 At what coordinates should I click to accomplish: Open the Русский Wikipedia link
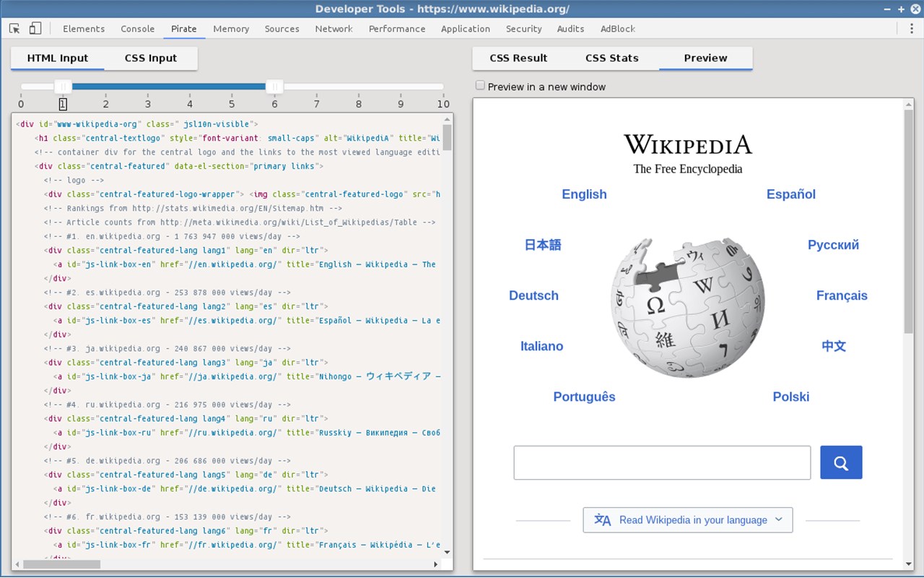tap(834, 245)
